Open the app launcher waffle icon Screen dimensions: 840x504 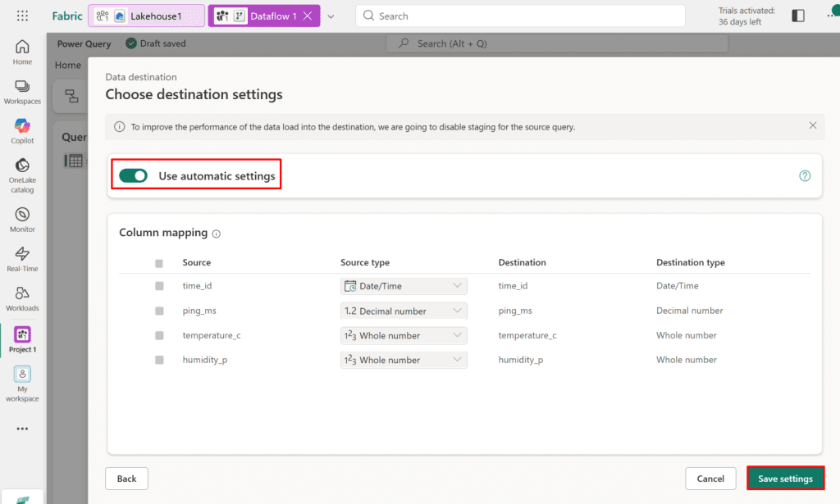[22, 16]
